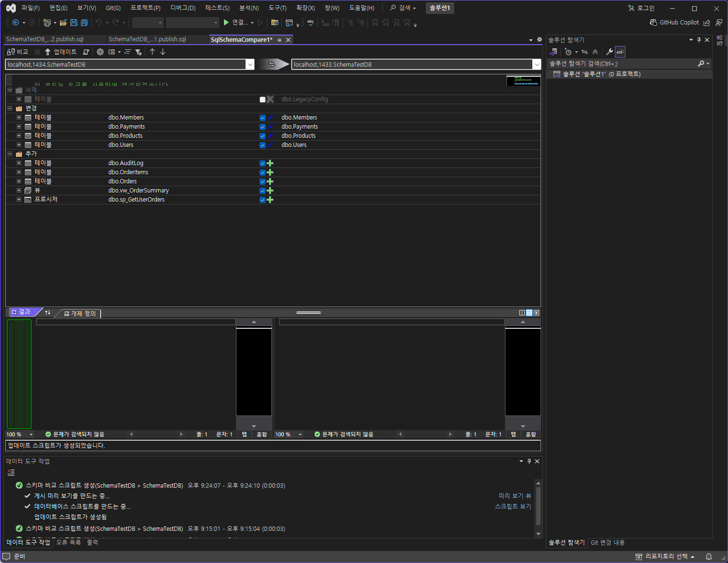Click the filter icon in schema compare toolbar

pyautogui.click(x=138, y=52)
